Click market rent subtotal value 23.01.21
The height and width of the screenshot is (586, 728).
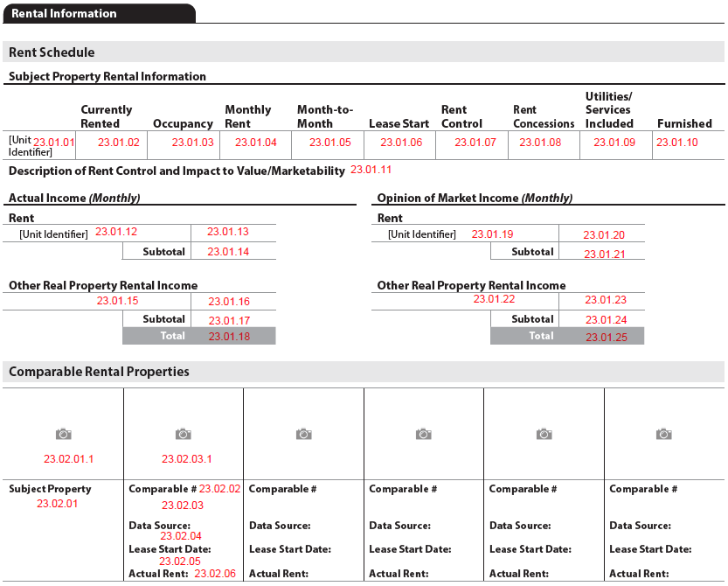[x=605, y=255]
